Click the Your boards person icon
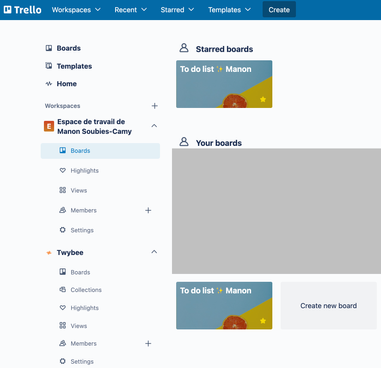The width and height of the screenshot is (381, 368). click(x=184, y=141)
